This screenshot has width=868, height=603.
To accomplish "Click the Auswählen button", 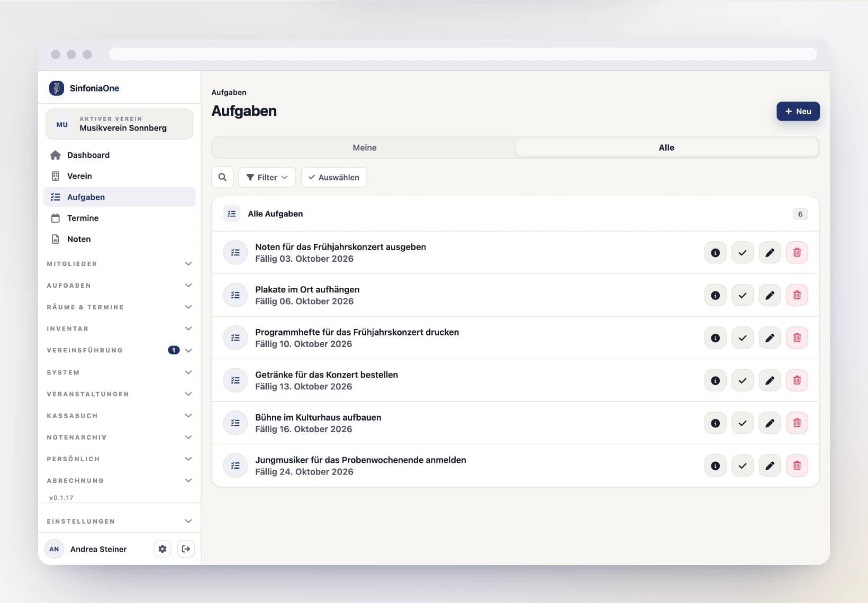I will coord(334,177).
